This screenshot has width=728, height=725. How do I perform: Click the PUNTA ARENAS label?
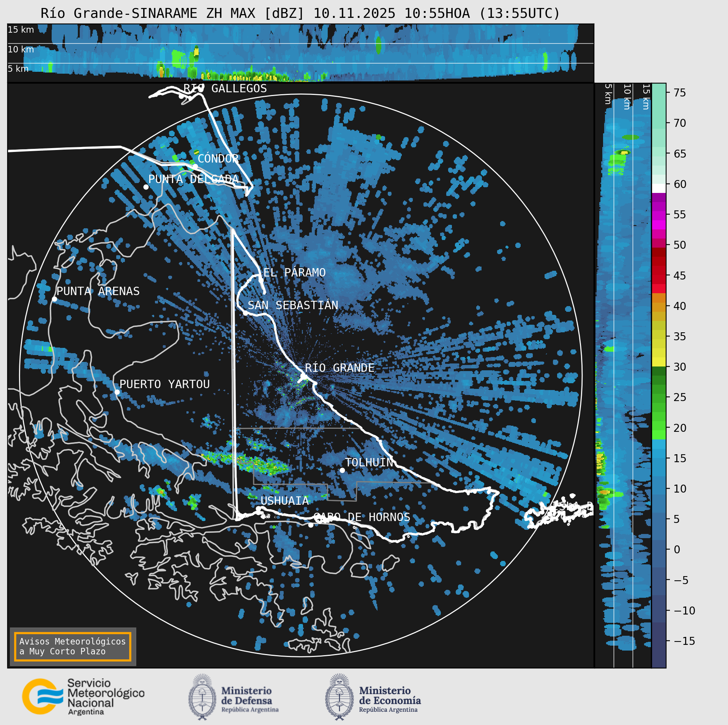(x=98, y=291)
